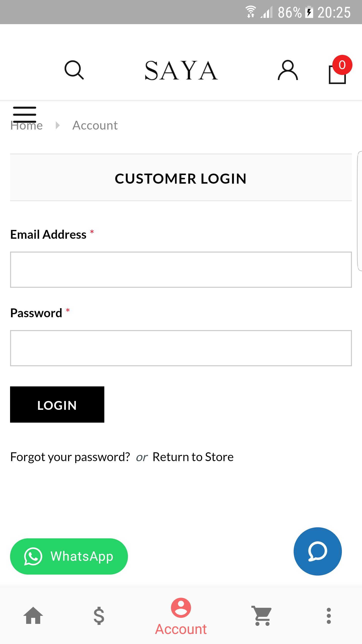Image resolution: width=362 pixels, height=644 pixels.
Task: Tap the search magnifier icon
Action: (x=74, y=70)
